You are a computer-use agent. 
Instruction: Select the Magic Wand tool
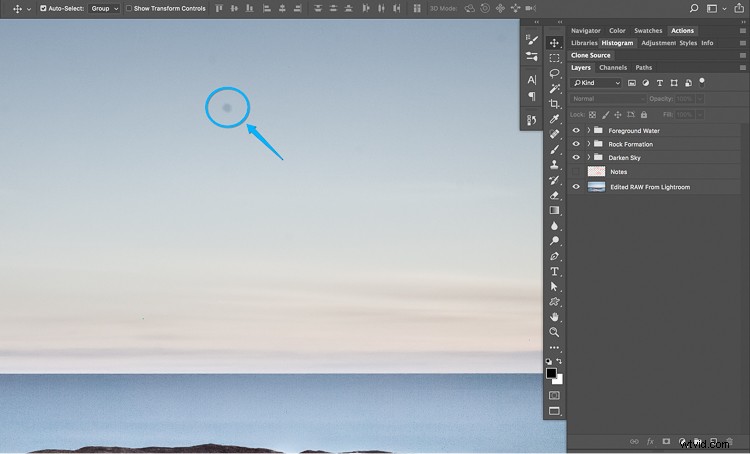tap(554, 89)
